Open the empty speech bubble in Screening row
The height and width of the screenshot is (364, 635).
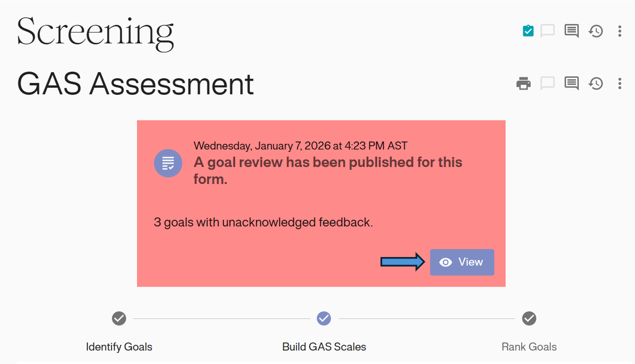(x=547, y=31)
